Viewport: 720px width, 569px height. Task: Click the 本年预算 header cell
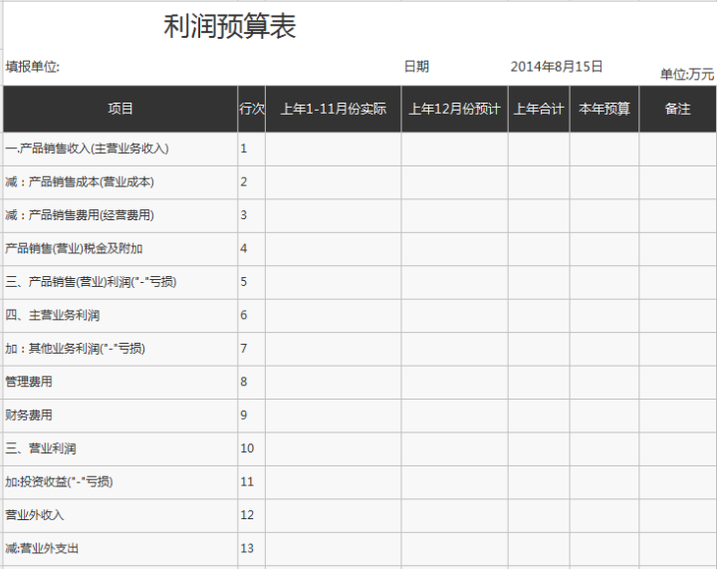coord(604,109)
